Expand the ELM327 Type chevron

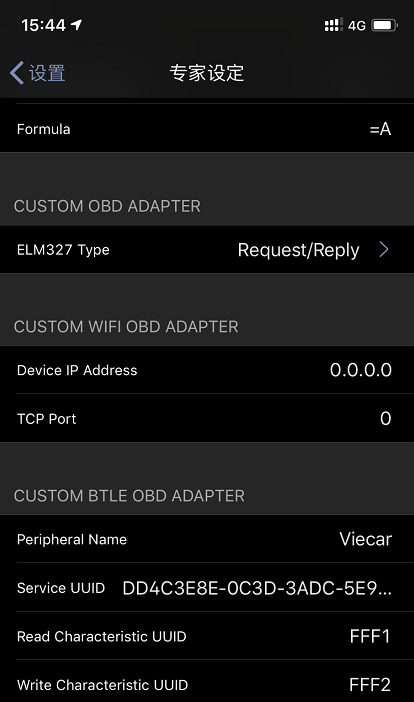coord(384,249)
